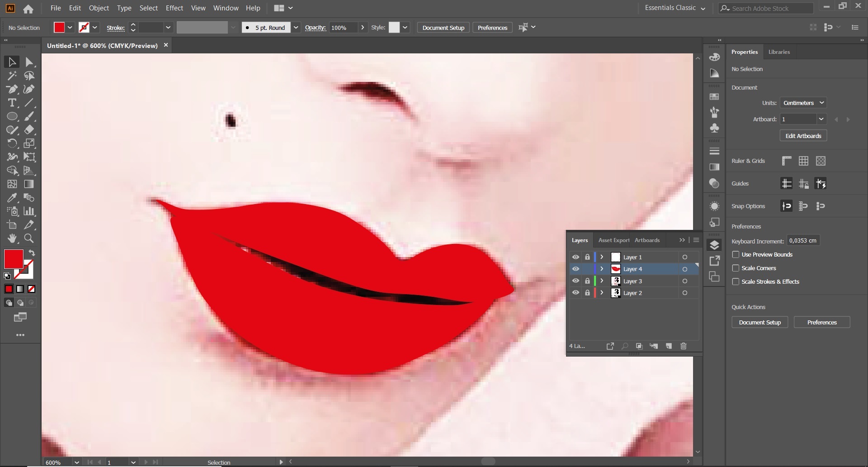Viewport: 868px width, 467px height.
Task: Close the Untitled-1 document tab
Action: tap(166, 45)
